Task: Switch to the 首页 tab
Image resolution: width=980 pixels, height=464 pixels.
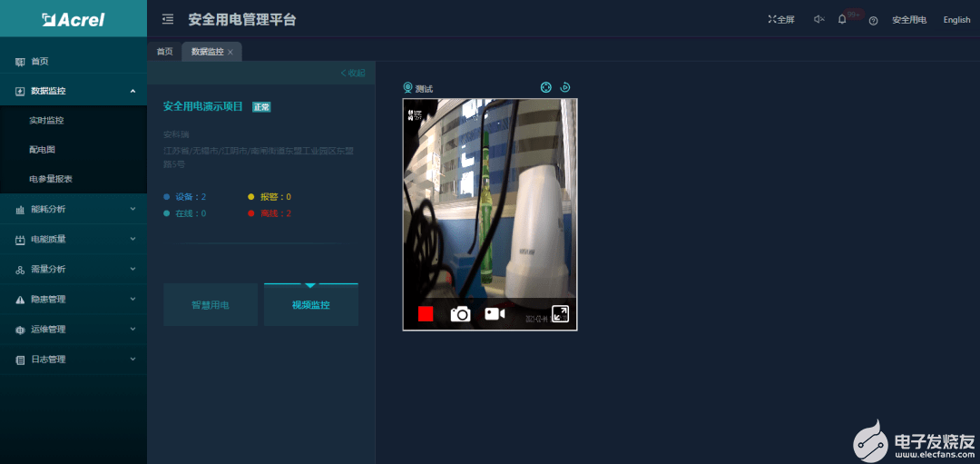Action: tap(164, 51)
